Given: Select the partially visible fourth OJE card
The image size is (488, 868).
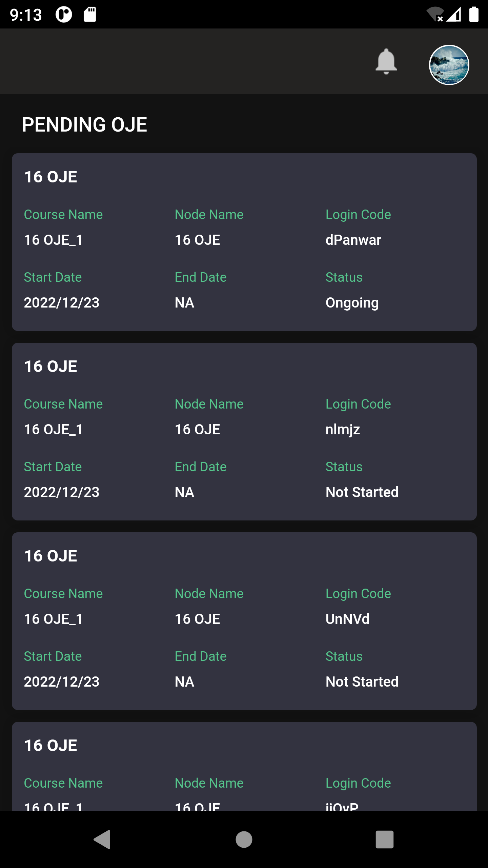Looking at the screenshot, I should (244, 766).
